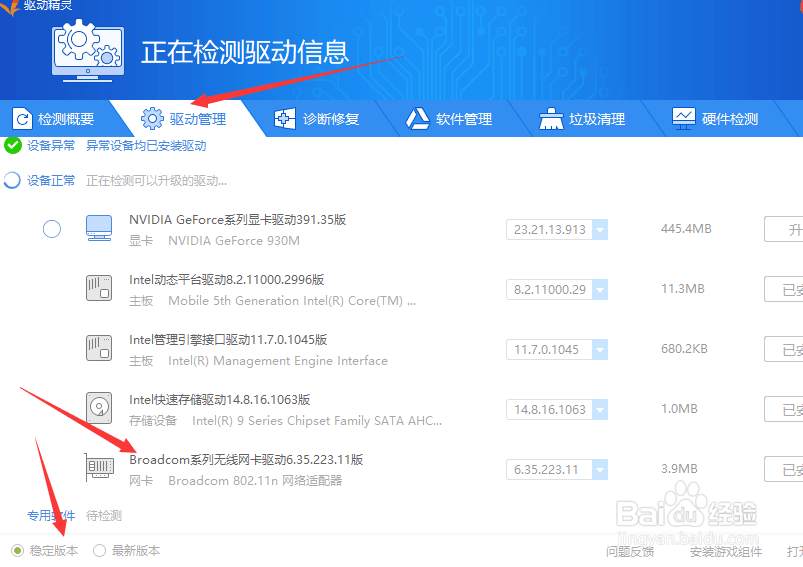Screen dimensions: 803x567
Task: Click the 设备正常 label
Action: [51, 180]
